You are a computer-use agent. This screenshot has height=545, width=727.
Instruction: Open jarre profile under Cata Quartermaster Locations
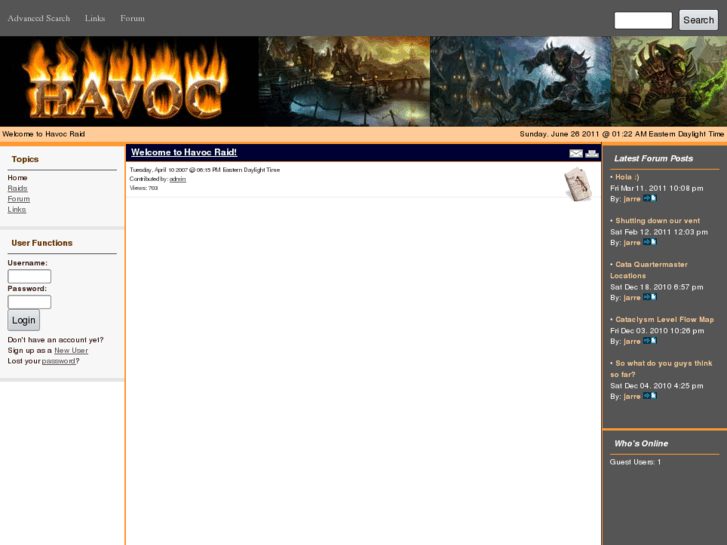pos(632,298)
